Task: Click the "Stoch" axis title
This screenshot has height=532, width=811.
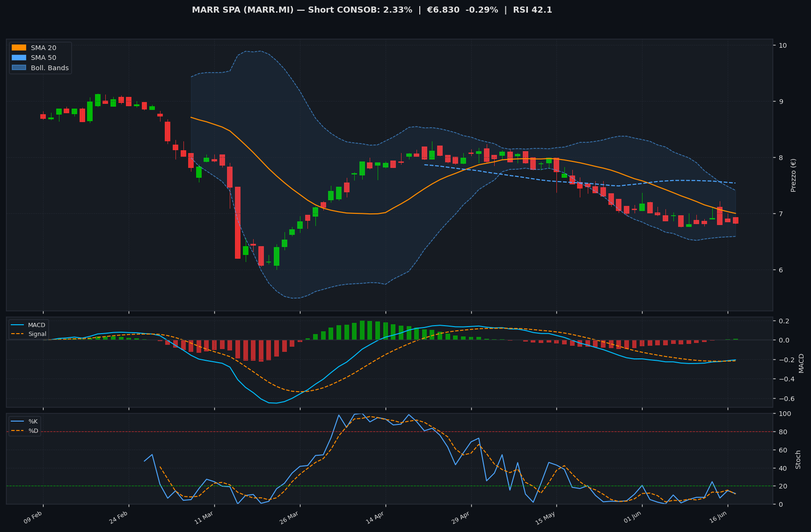Action: [798, 459]
